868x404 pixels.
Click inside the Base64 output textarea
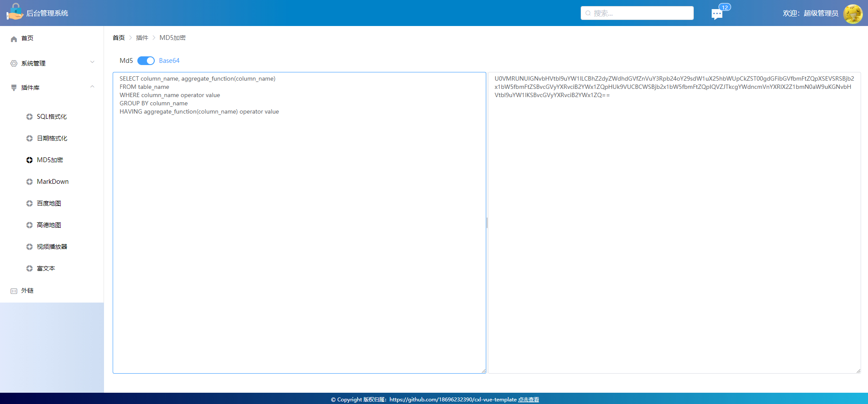pyautogui.click(x=674, y=223)
